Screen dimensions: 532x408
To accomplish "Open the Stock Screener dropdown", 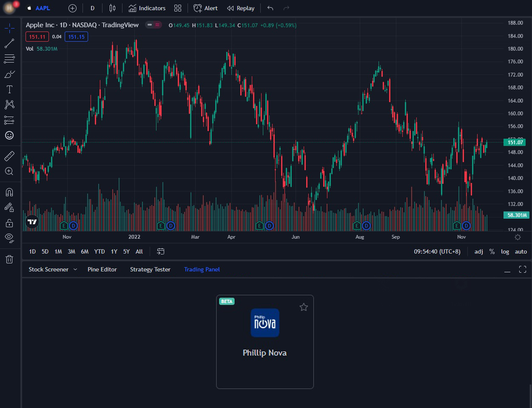I will pos(52,269).
